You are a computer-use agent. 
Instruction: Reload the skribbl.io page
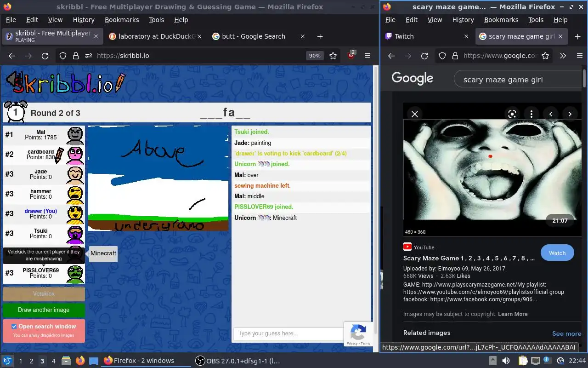pos(45,56)
